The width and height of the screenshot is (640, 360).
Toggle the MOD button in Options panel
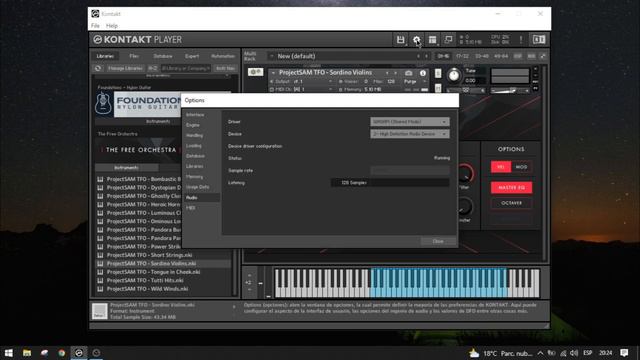click(521, 167)
